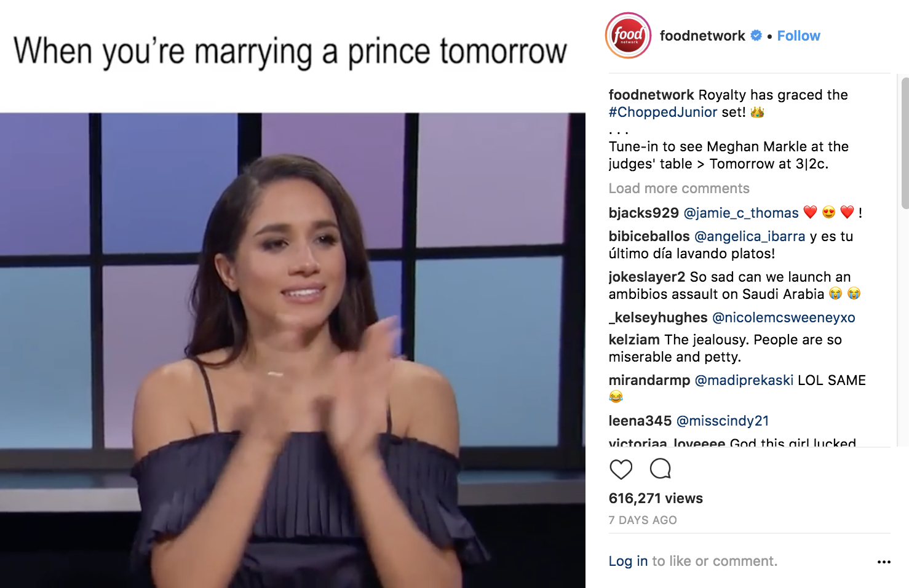Open the three-dot more options menu
Image resolution: width=909 pixels, height=588 pixels.
tap(884, 562)
